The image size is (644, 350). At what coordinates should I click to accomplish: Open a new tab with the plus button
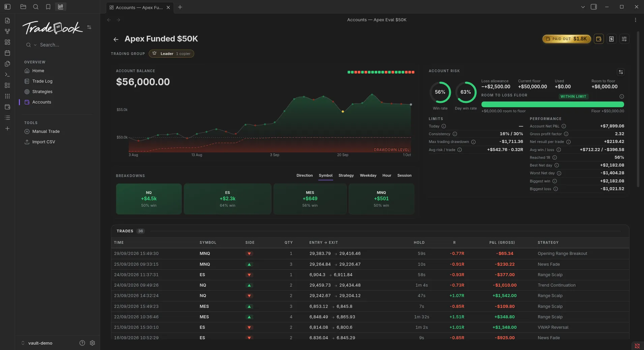point(180,7)
